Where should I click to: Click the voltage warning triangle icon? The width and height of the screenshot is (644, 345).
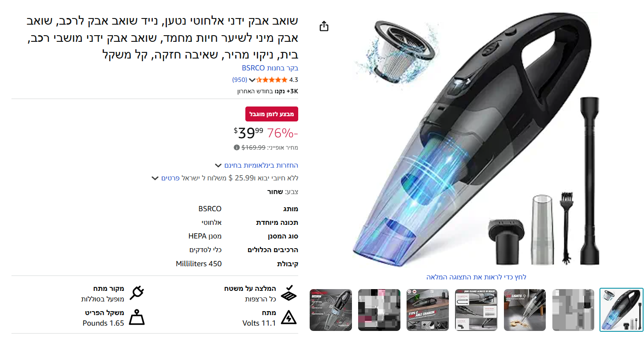[x=289, y=317]
